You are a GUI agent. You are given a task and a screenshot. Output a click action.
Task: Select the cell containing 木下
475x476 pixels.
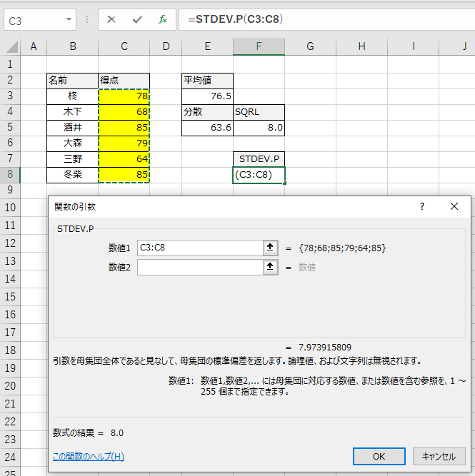[73, 112]
